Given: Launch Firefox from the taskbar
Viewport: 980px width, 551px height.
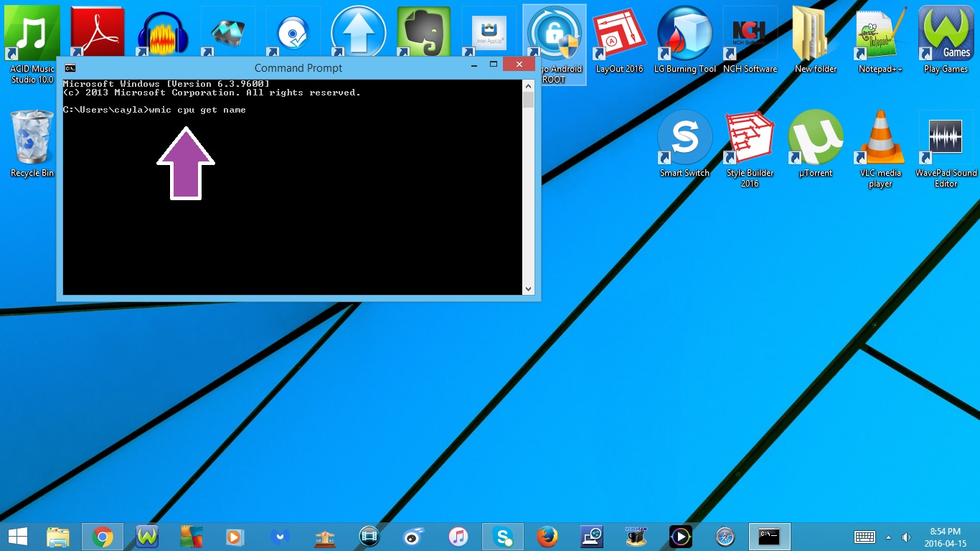Looking at the screenshot, I should click(x=547, y=536).
